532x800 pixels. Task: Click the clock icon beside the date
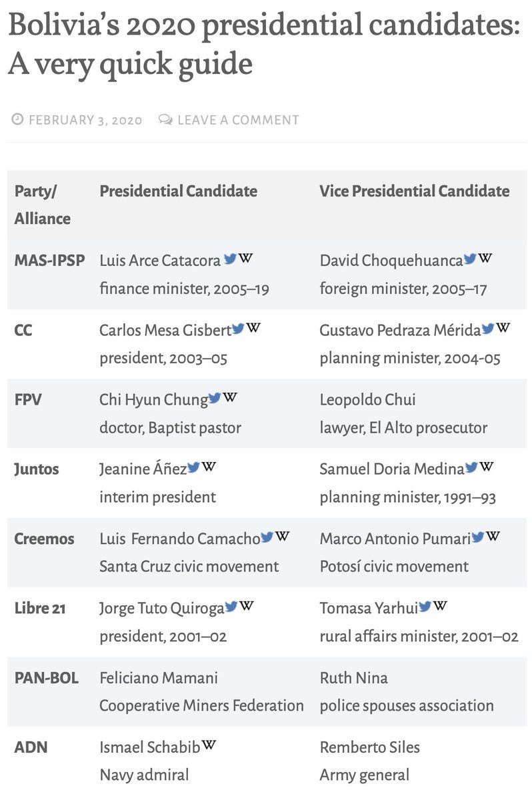18,120
